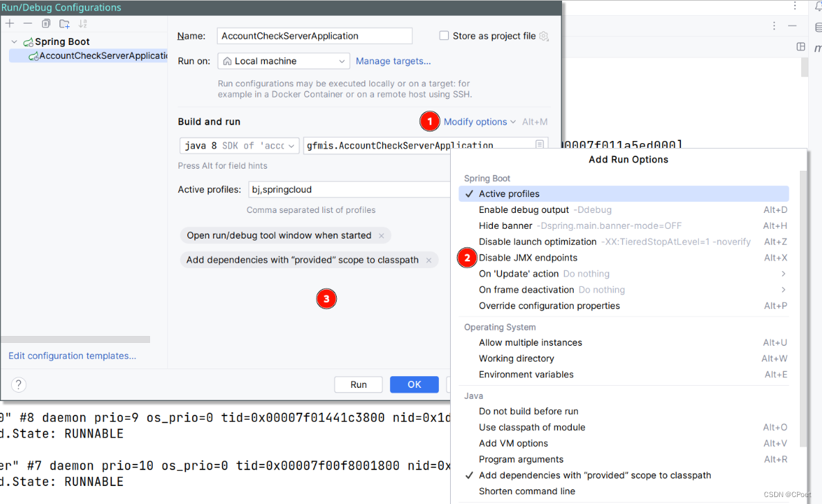This screenshot has width=822, height=504.
Task: Expand the main class field editor icon
Action: click(x=539, y=144)
